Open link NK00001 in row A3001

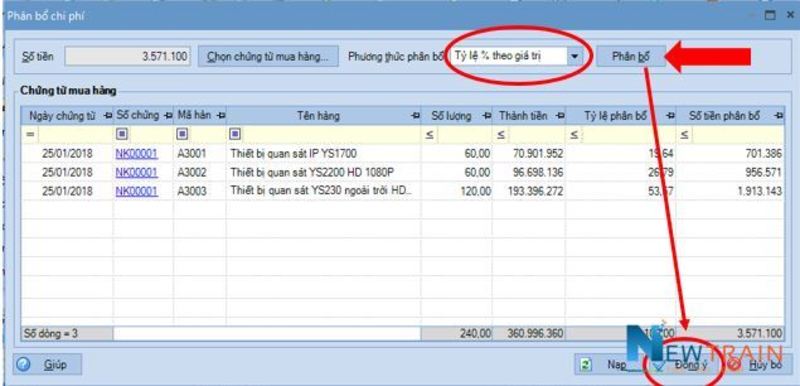click(137, 153)
